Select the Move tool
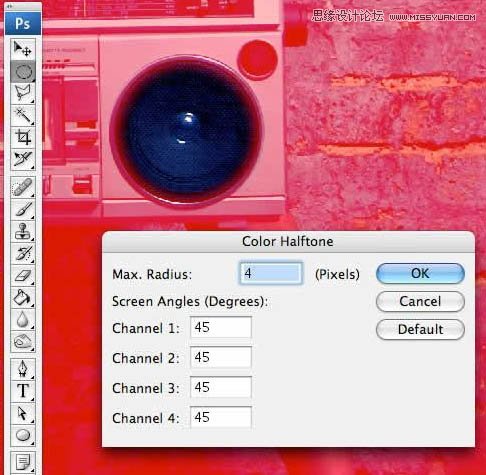 click(23, 49)
